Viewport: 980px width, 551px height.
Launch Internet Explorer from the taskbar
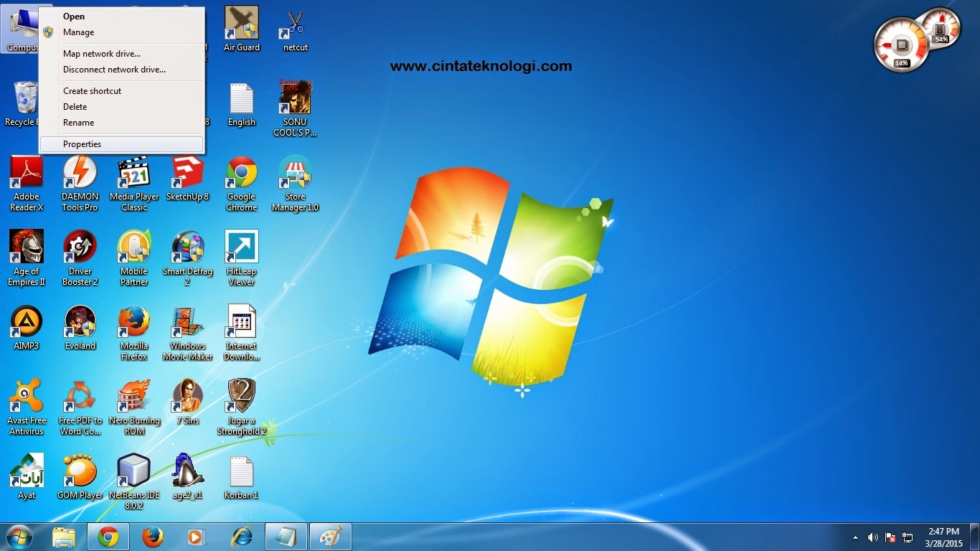[242, 537]
